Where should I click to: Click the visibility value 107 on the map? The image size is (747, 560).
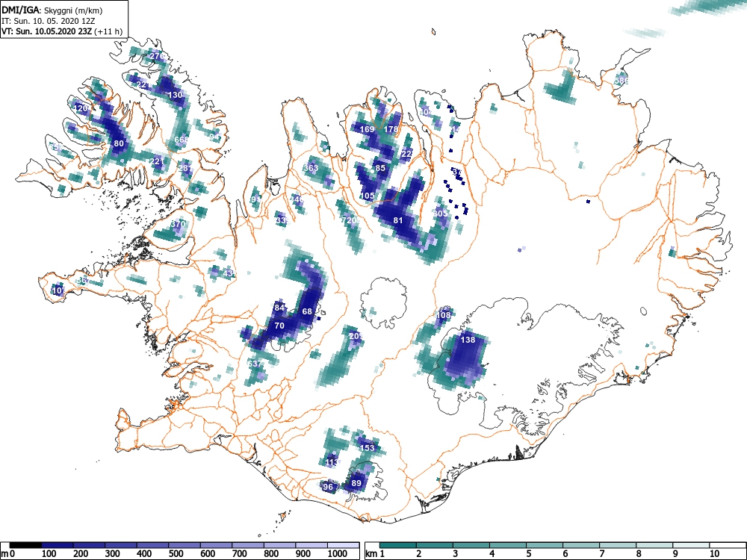click(59, 290)
